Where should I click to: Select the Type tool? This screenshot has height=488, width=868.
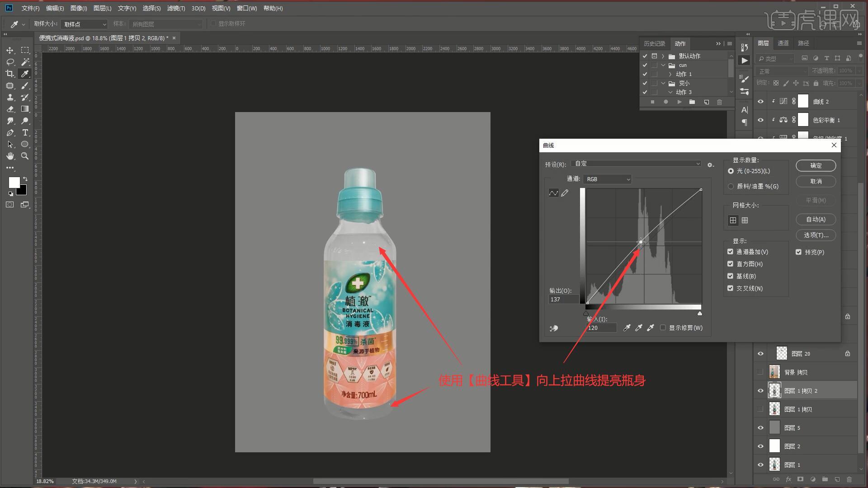tap(25, 132)
